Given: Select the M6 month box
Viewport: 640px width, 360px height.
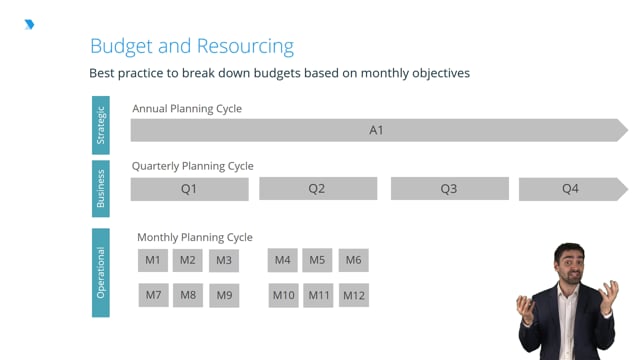Looking at the screenshot, I should pos(353,260).
